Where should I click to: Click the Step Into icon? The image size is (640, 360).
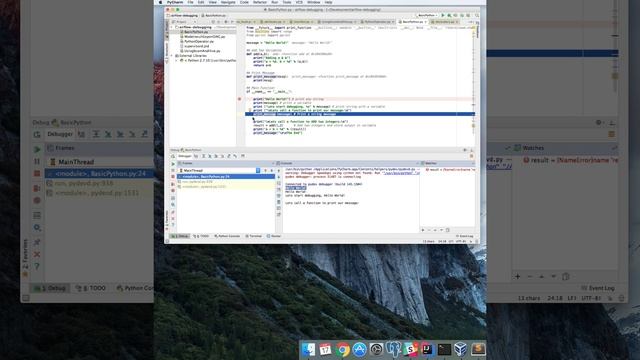pyautogui.click(x=209, y=156)
